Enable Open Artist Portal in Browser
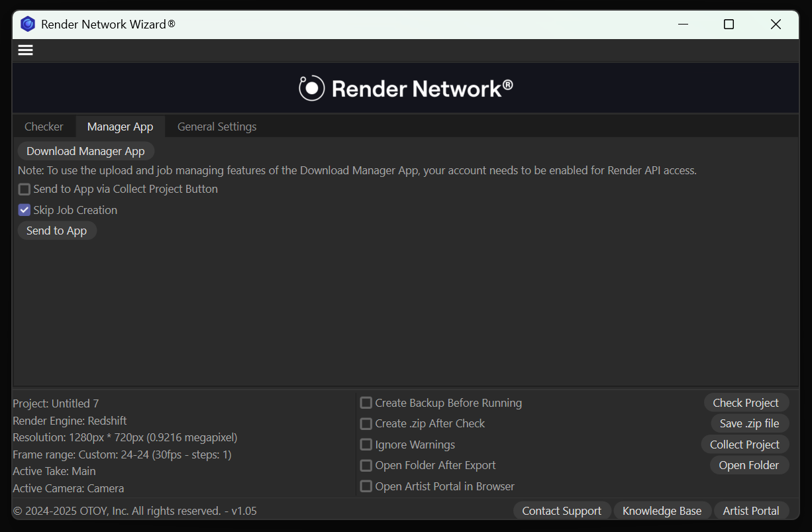812x532 pixels. 366,486
